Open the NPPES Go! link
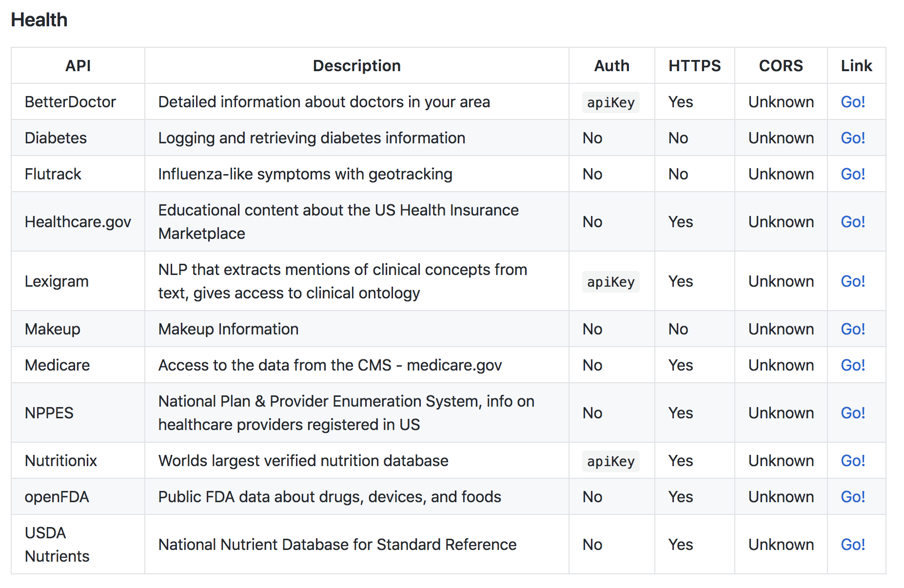Screen dimensions: 904x588 [x=852, y=413]
